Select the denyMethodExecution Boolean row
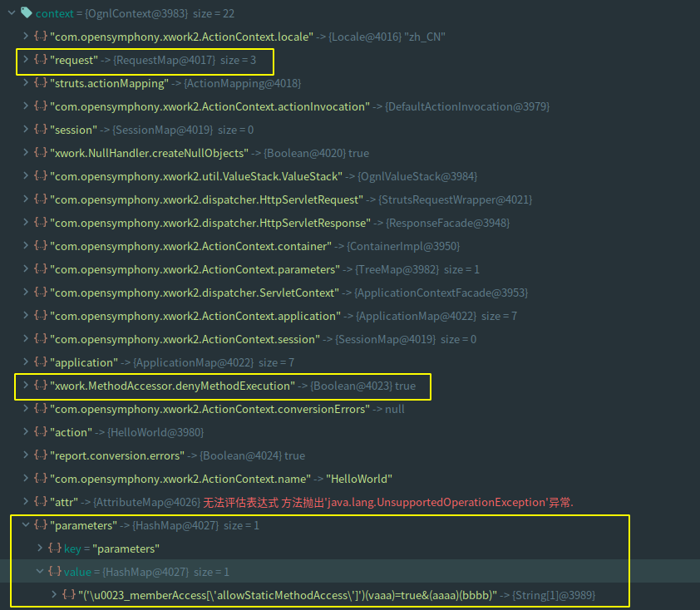 (233, 386)
